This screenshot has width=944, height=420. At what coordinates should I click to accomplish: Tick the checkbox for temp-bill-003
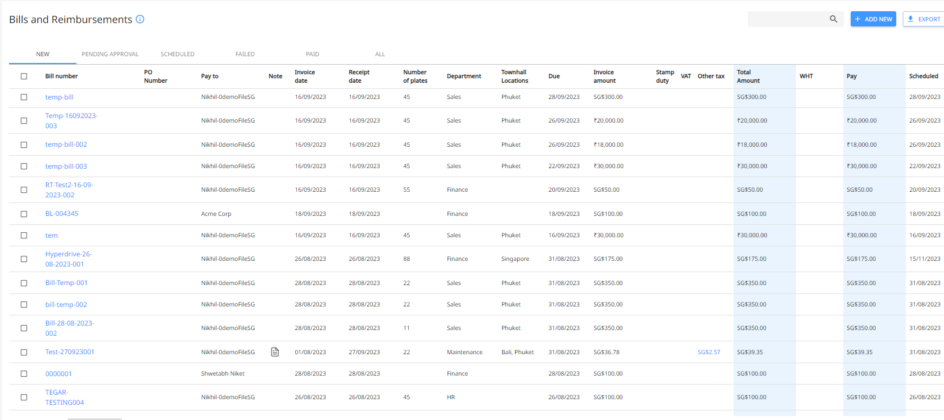(x=24, y=165)
